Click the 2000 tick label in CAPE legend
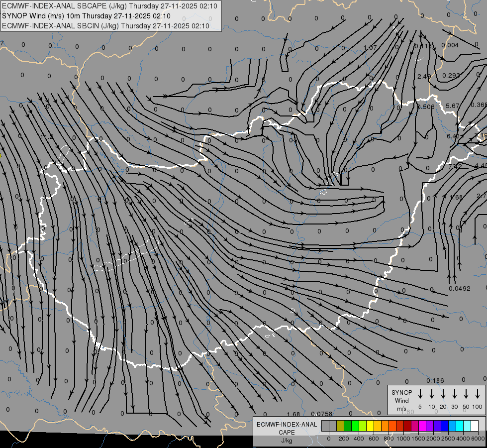 (x=433, y=439)
